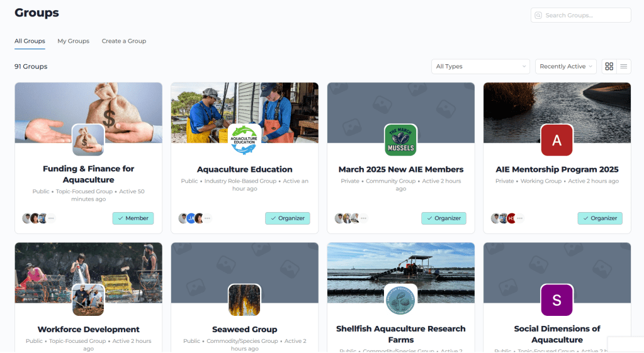644x353 pixels.
Task: Click the Shellfish Aquaculture Research Farms logo
Action: coord(400,300)
